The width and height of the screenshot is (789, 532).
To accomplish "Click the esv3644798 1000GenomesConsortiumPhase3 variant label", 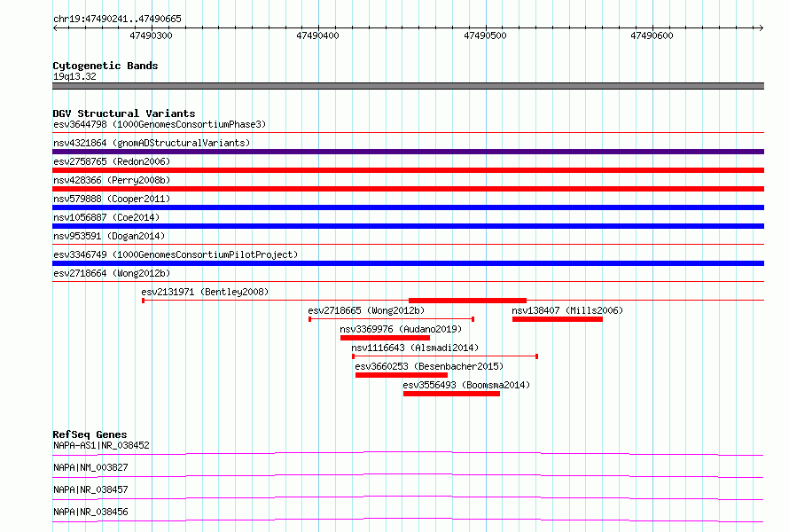I will coord(160,124).
